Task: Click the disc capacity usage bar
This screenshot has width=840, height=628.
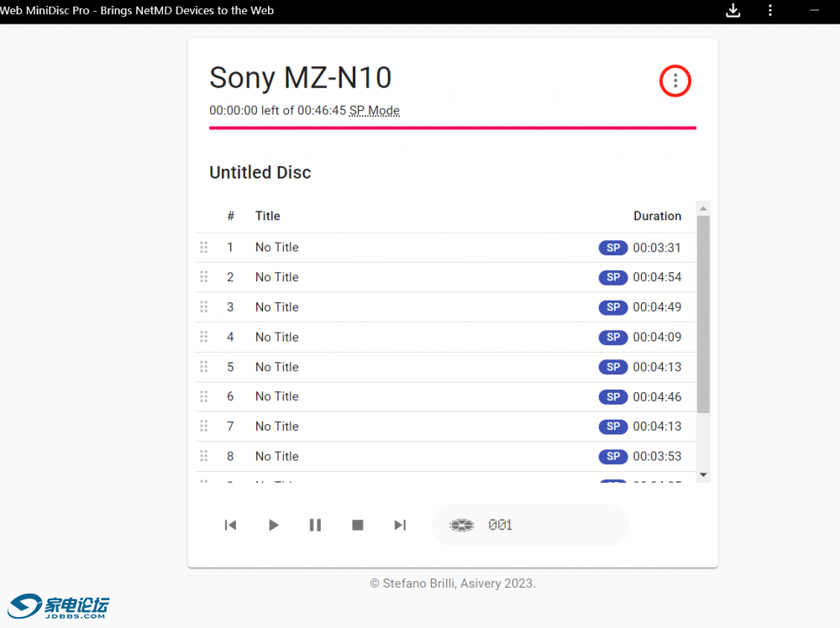Action: pyautogui.click(x=453, y=128)
